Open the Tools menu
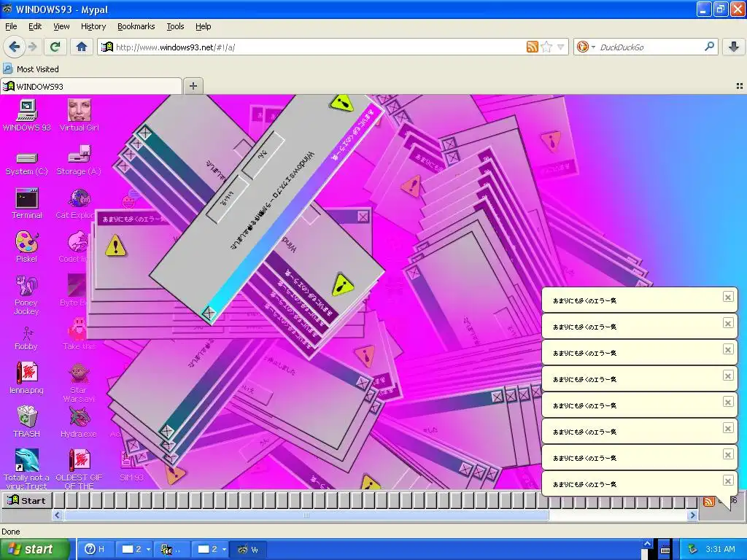The width and height of the screenshot is (747, 560). click(x=175, y=26)
